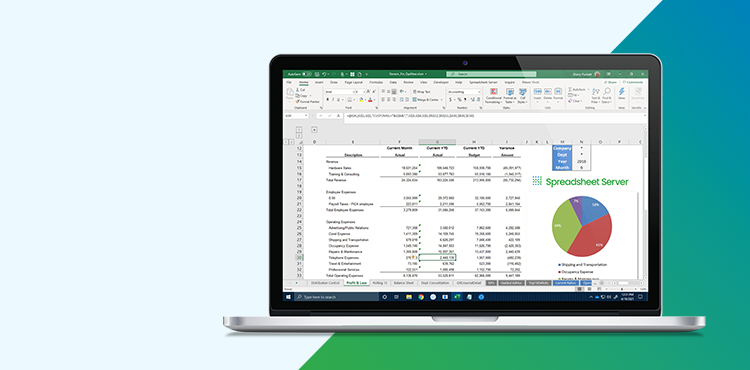Click the outline expand plus button
This screenshot has height=370, width=750.
point(314,129)
